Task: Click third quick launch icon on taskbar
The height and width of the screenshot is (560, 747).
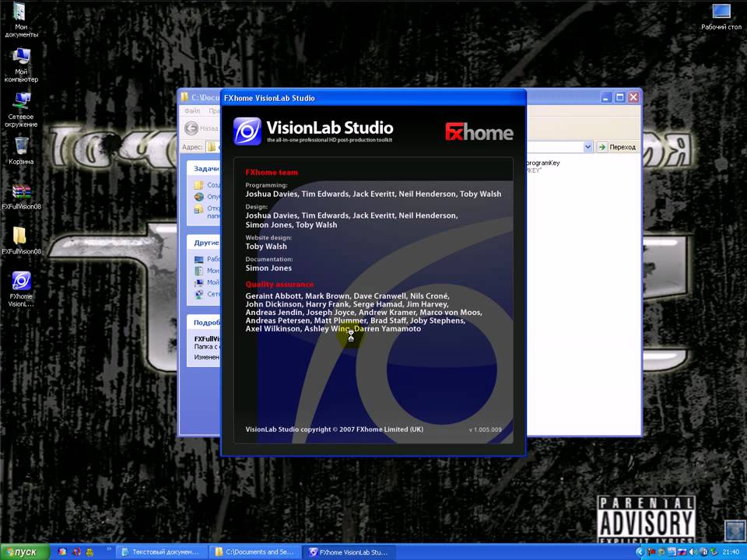Action: pos(90,552)
